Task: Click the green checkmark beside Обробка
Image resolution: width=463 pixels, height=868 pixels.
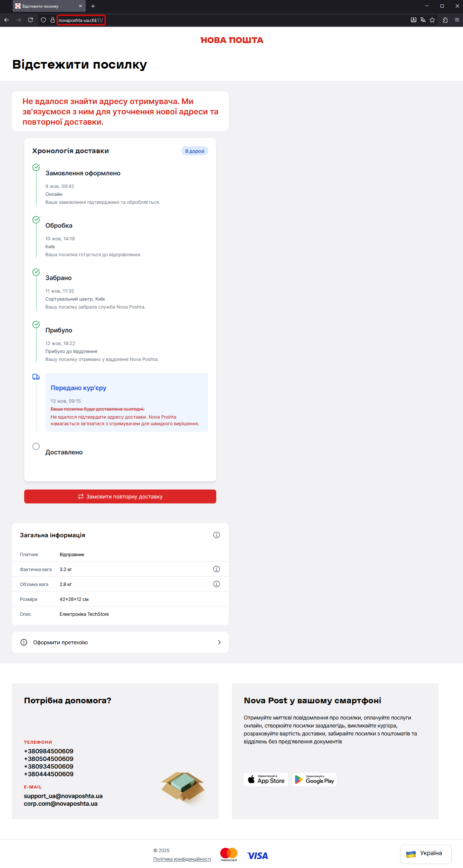Action: tap(36, 220)
